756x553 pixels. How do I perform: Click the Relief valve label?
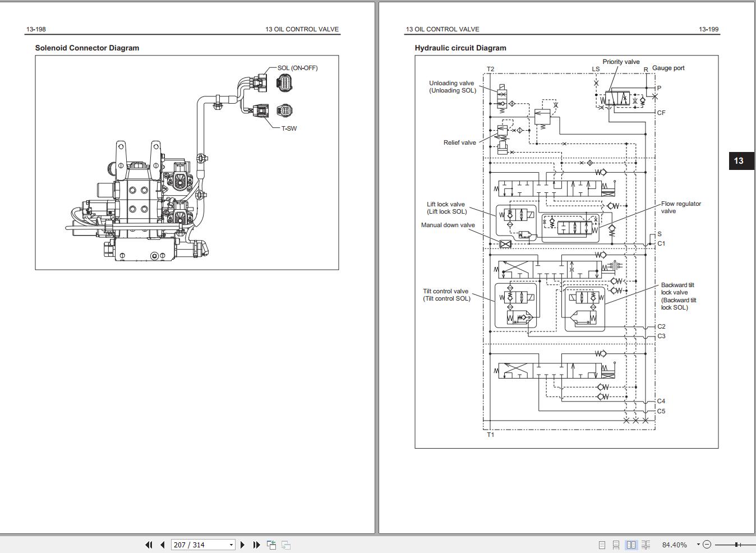pyautogui.click(x=459, y=142)
